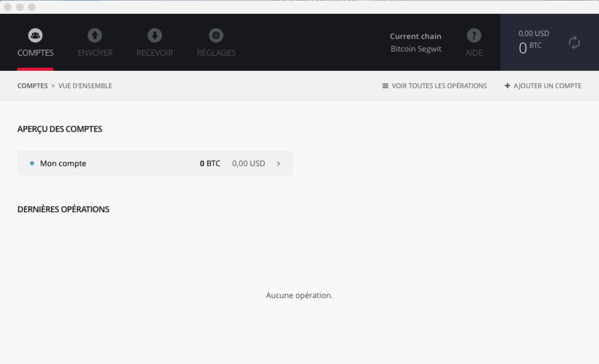
Task: Switch to the ENVOYER tab label
Action: (95, 53)
